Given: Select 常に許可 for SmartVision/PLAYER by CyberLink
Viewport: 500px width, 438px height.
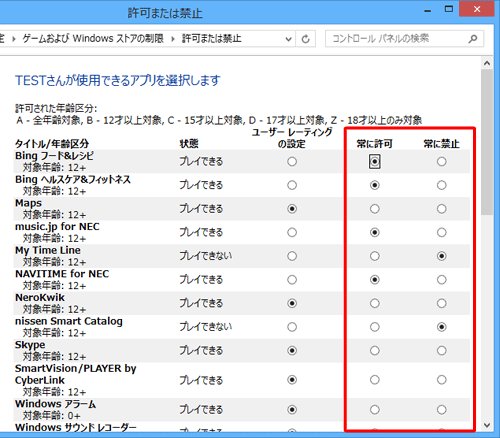Looking at the screenshot, I should pyautogui.click(x=375, y=380).
